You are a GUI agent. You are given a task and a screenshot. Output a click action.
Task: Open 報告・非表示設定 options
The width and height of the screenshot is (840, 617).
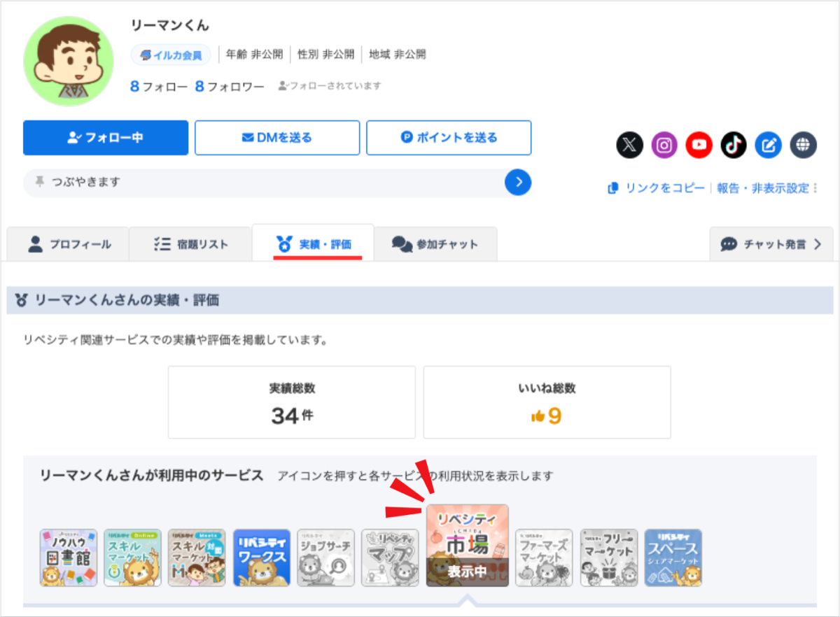(767, 188)
